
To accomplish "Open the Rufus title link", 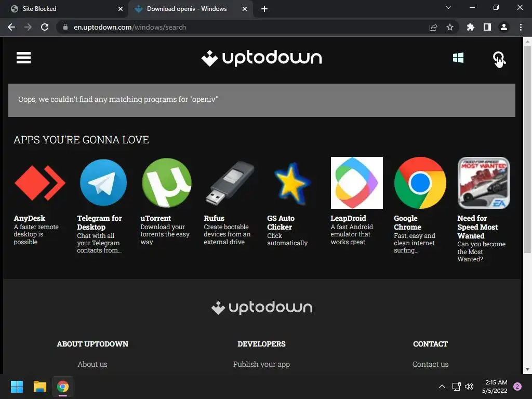I will [214, 218].
